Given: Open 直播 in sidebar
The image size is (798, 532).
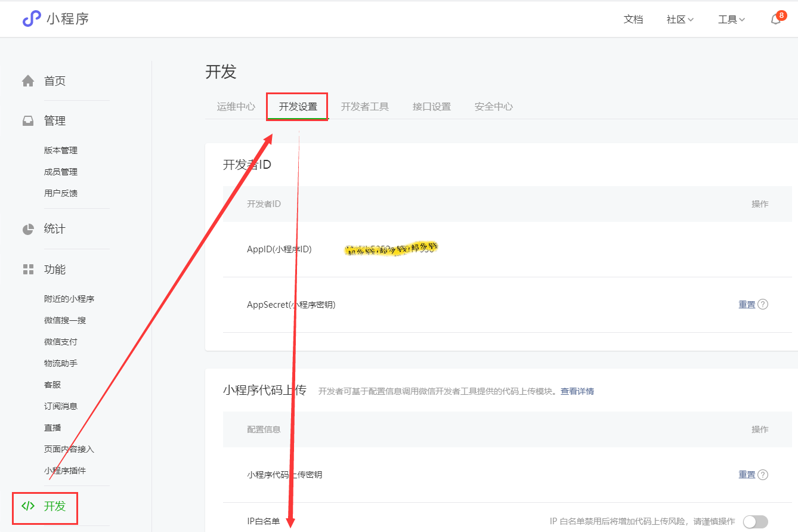Looking at the screenshot, I should pos(52,428).
